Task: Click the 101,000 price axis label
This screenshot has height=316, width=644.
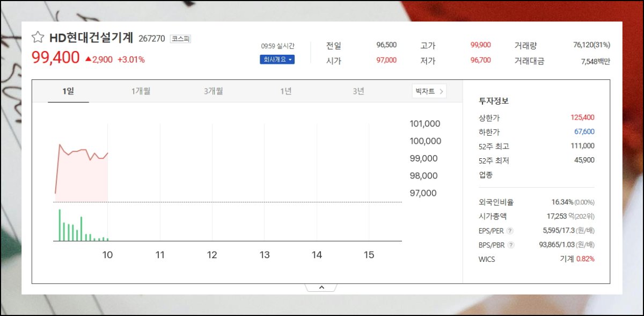Action: (425, 124)
